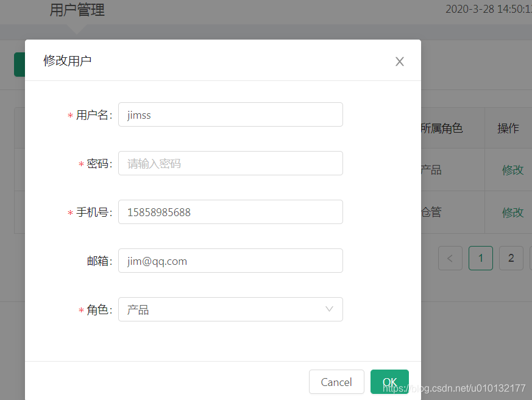Go to previous page arrow in pagination

point(450,258)
